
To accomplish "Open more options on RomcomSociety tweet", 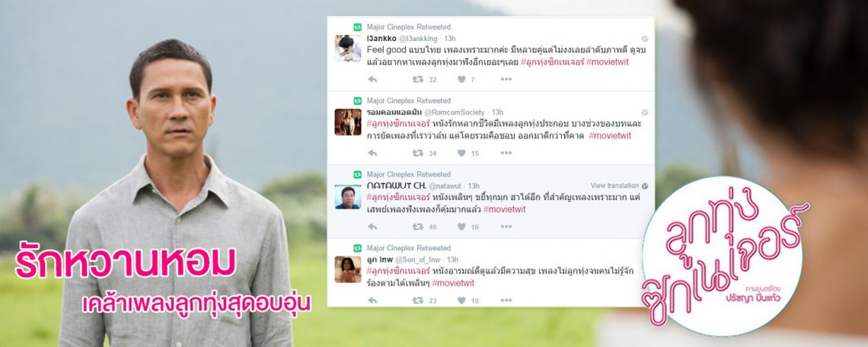I will 506,153.
